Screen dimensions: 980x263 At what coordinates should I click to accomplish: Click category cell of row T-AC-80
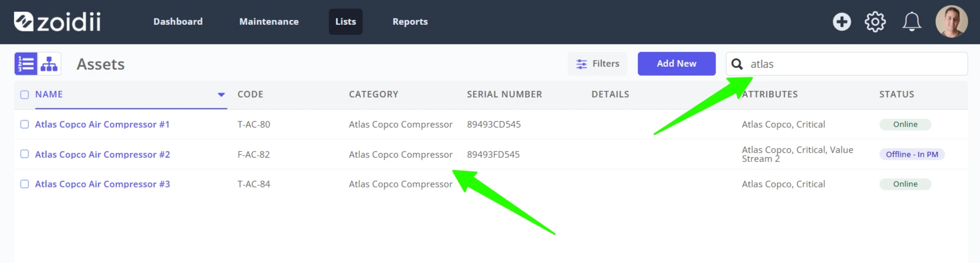tap(401, 124)
